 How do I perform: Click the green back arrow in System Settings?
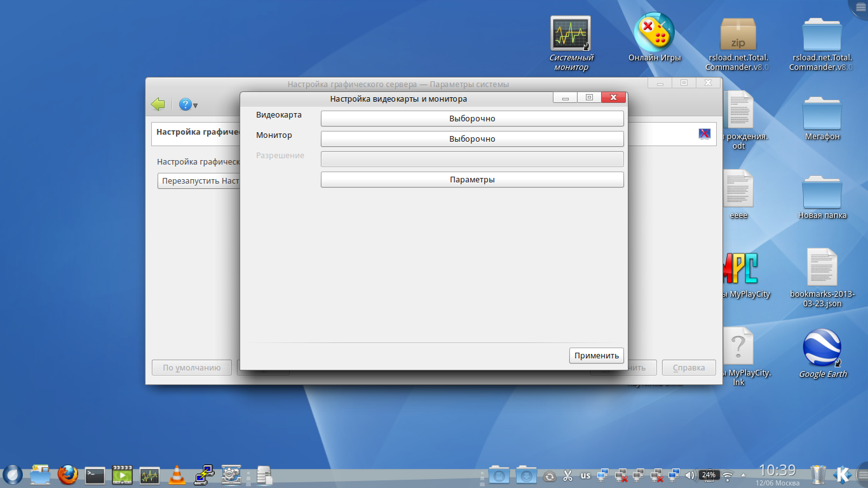tap(158, 105)
